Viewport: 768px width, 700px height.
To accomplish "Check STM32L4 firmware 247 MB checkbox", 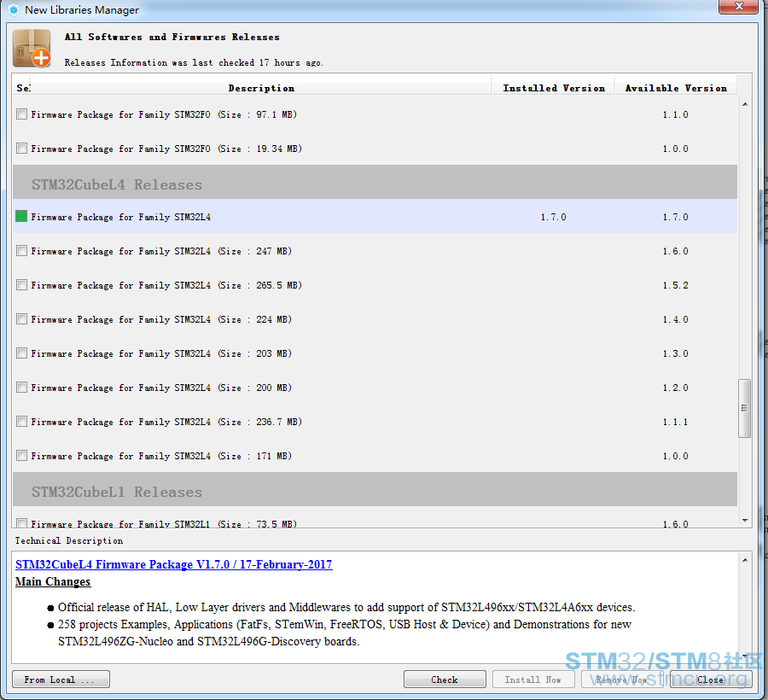I will click(21, 251).
